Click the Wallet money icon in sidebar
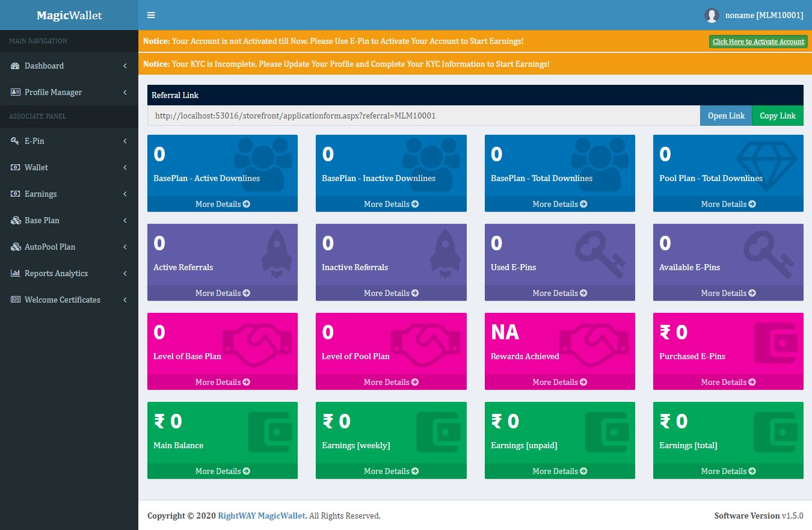Screen dimensions: 812x530 [x=16, y=167]
